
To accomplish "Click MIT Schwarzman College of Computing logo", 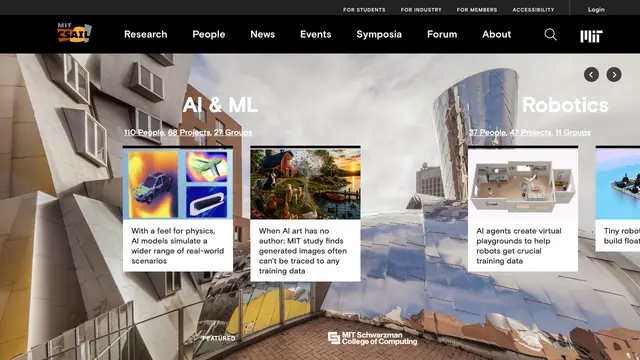I will (372, 338).
